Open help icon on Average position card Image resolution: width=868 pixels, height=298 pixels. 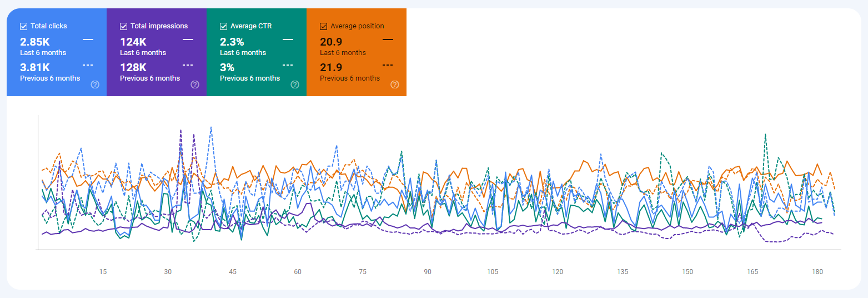[395, 85]
